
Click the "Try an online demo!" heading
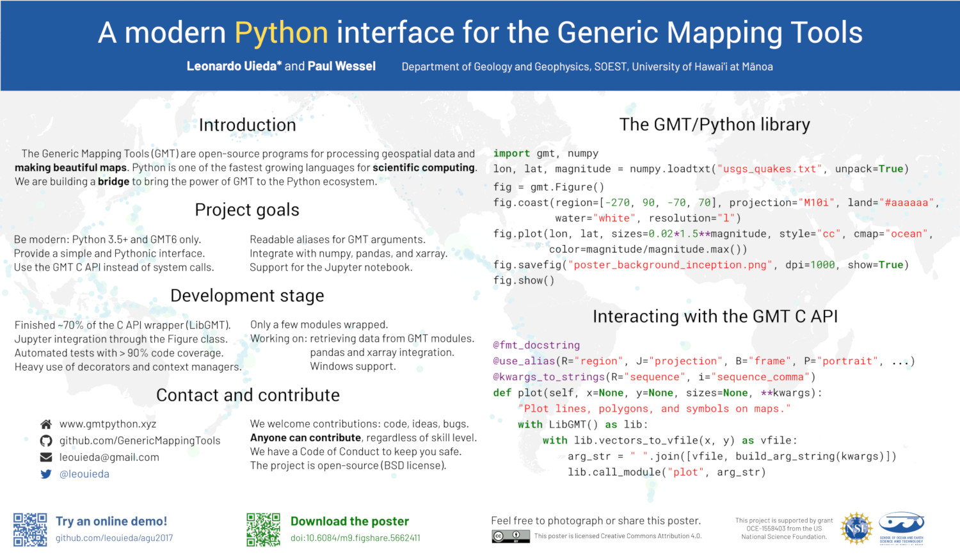pos(111,522)
